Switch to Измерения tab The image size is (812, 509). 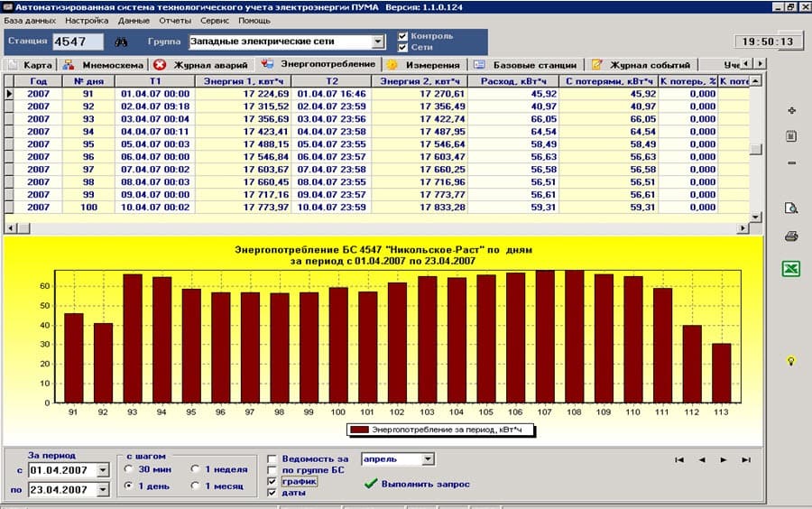[x=425, y=65]
